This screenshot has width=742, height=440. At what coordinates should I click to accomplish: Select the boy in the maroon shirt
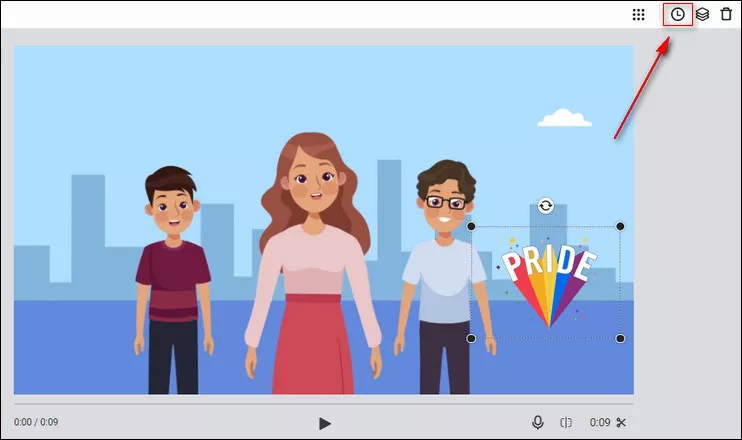tap(173, 279)
